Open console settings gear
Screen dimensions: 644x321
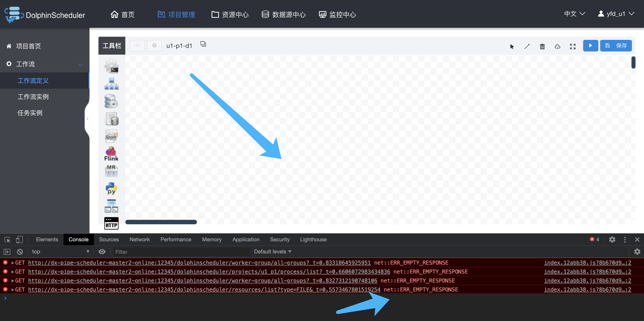(x=637, y=252)
